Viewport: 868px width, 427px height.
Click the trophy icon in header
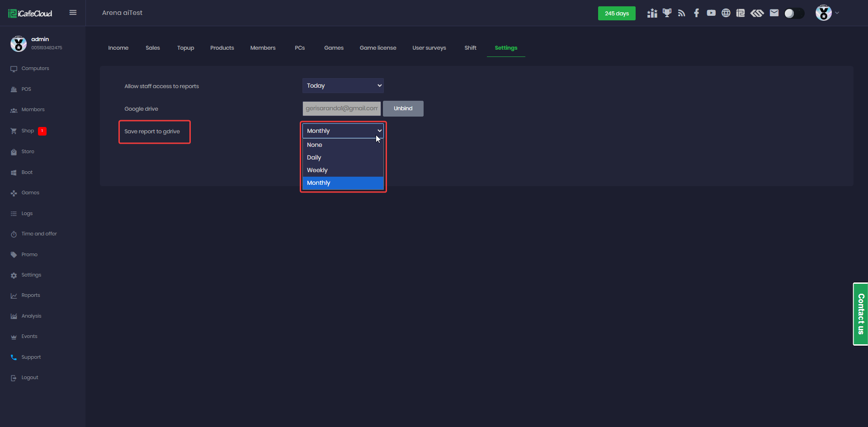tap(667, 13)
